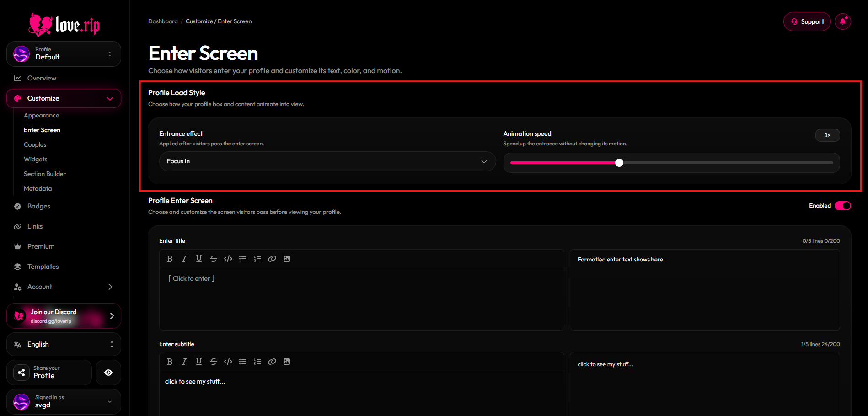Click Code icon in Enter subtitle toolbar
The width and height of the screenshot is (868, 416).
228,362
